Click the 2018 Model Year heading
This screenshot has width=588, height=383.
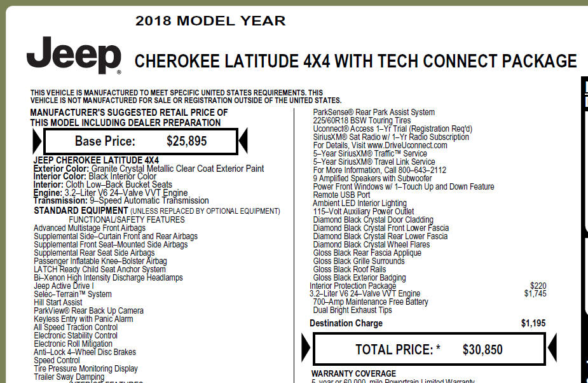click(x=210, y=20)
